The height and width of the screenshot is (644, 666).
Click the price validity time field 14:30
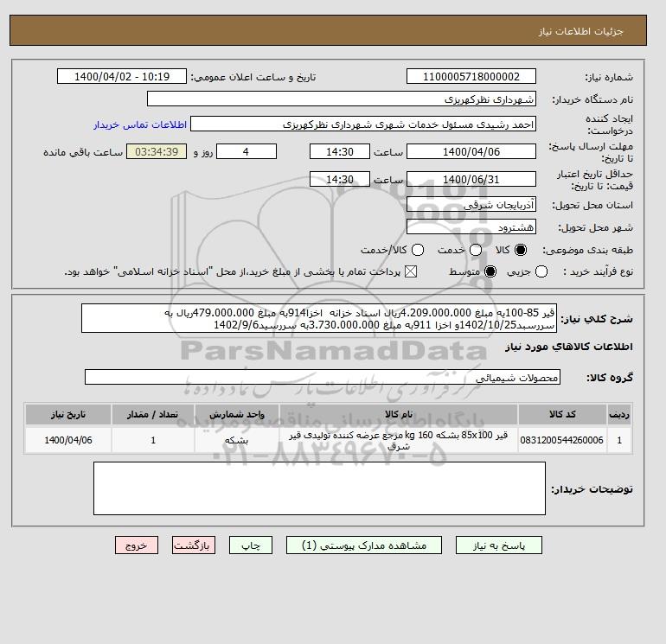tap(340, 179)
